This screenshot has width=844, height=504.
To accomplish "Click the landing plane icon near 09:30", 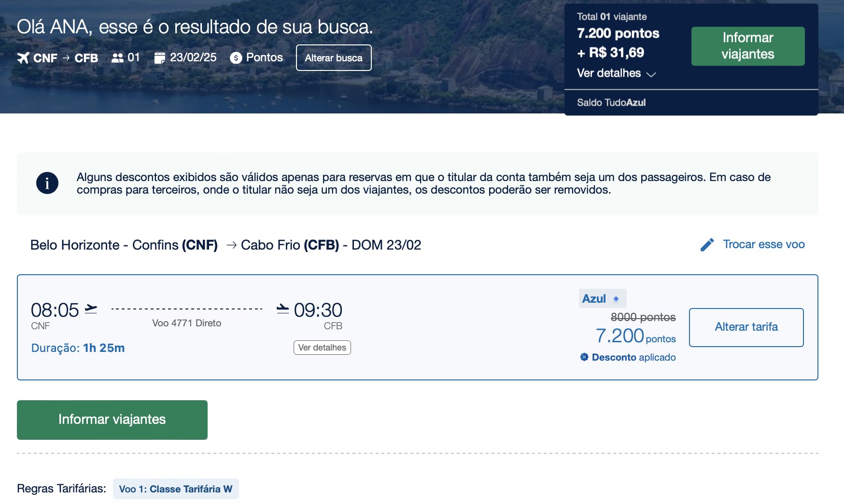I will (x=283, y=309).
